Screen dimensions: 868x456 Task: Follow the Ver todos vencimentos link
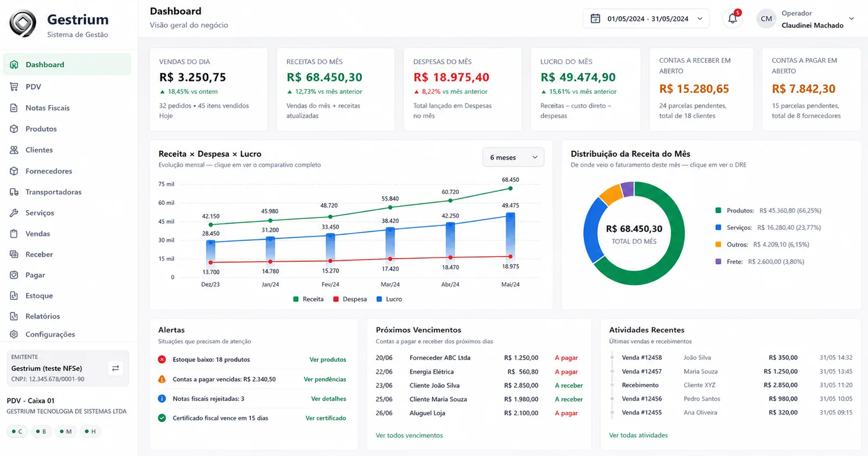pos(409,435)
